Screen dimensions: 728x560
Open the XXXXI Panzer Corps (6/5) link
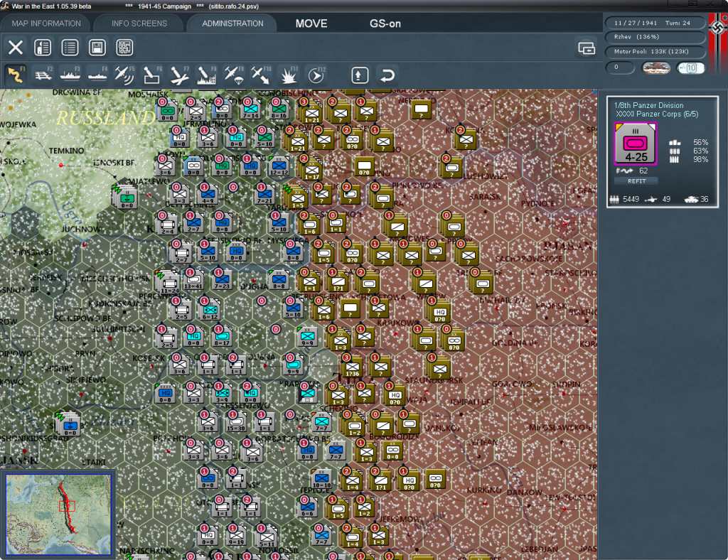tap(656, 114)
